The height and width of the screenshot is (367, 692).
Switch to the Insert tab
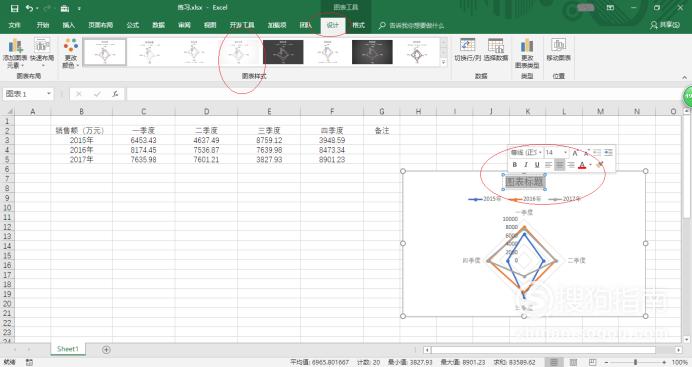point(68,25)
